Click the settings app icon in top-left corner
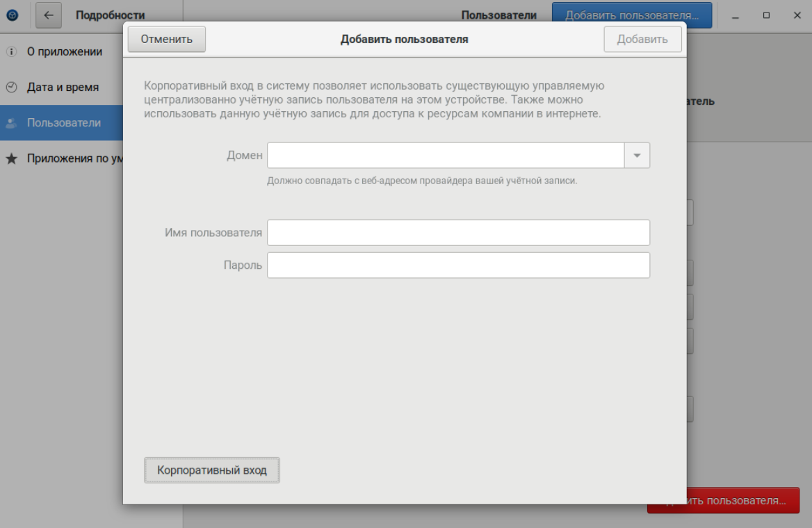812x528 pixels. (x=11, y=15)
